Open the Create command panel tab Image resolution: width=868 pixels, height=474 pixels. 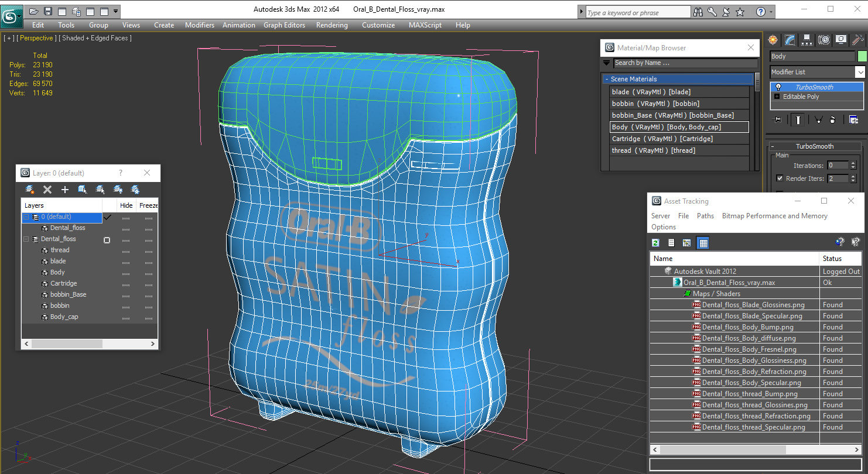(773, 40)
